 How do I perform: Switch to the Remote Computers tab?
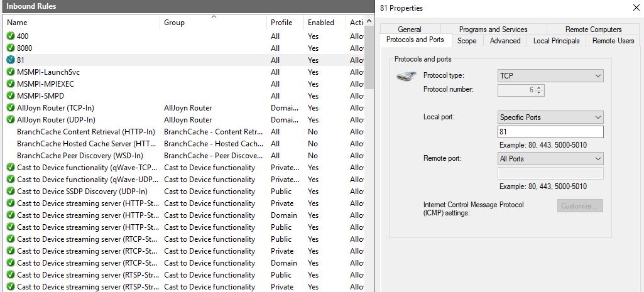(593, 29)
